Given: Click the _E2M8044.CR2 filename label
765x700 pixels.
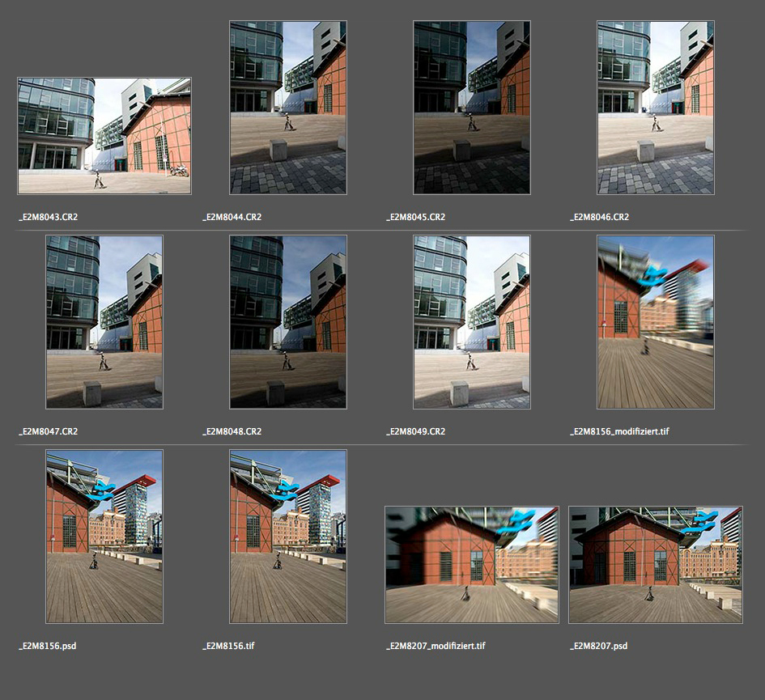Looking at the screenshot, I should (x=232, y=217).
